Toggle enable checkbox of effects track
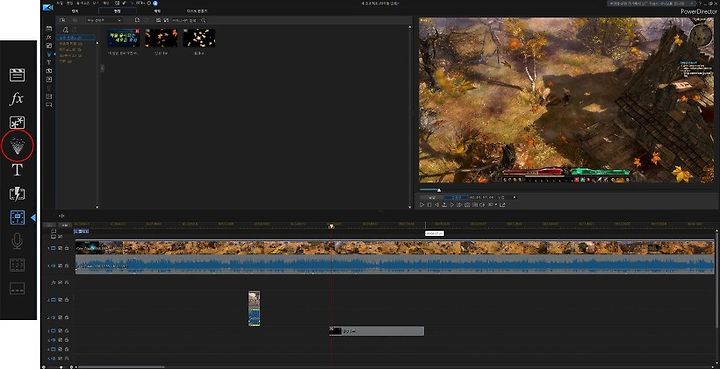720x369 pixels. tap(60, 282)
